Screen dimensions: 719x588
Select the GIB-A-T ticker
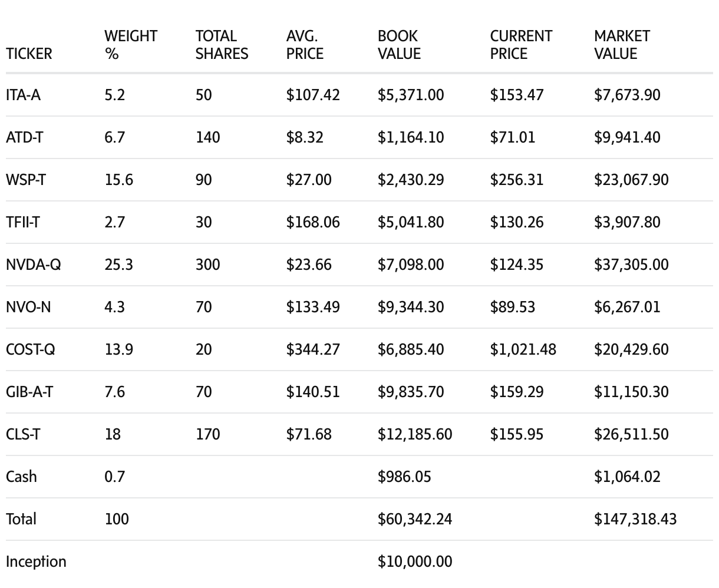point(29,392)
